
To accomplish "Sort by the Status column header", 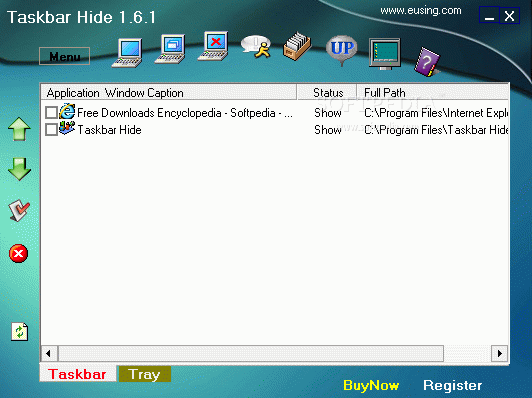I will [327, 92].
